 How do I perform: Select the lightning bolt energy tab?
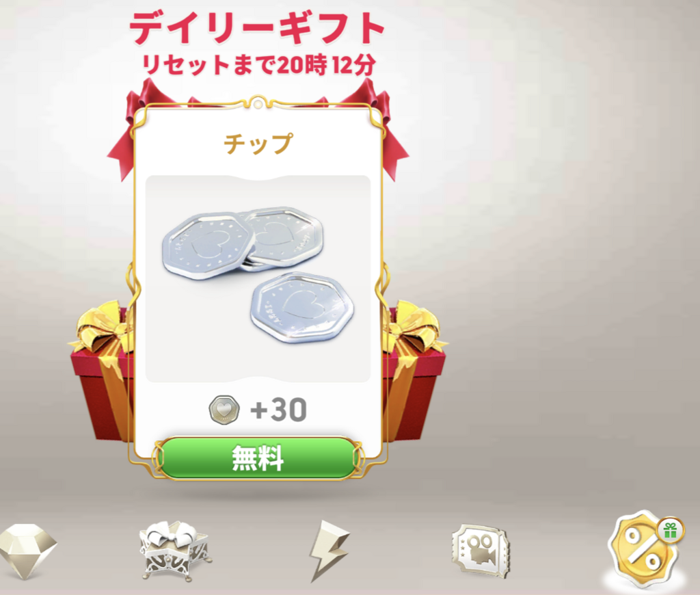(x=329, y=551)
